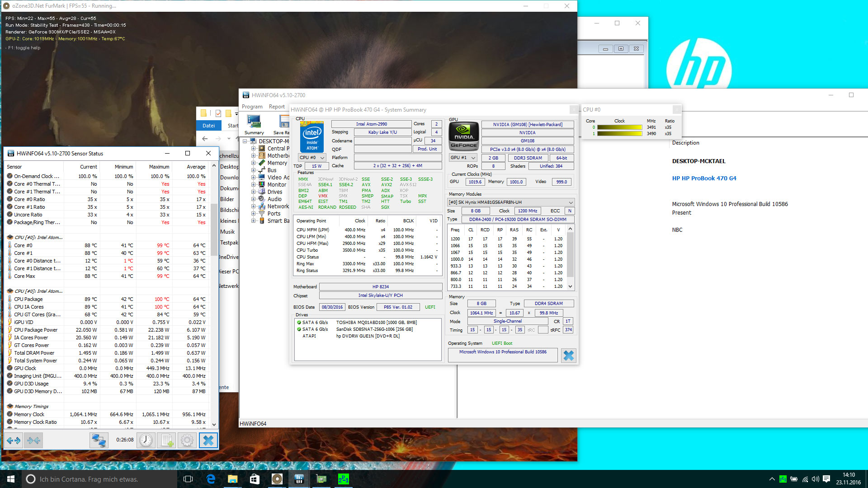Open Task View from the taskbar
Viewport: 868px width, 488px height.
pyautogui.click(x=188, y=479)
